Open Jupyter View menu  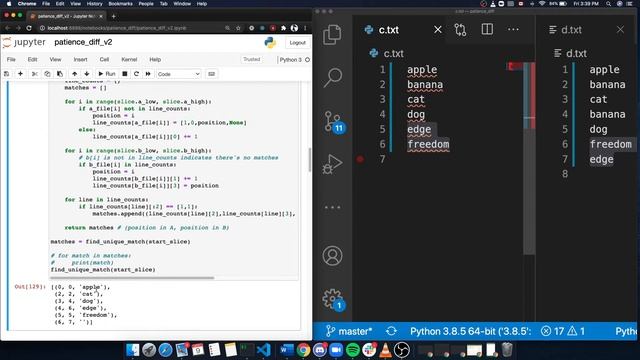[55, 60]
